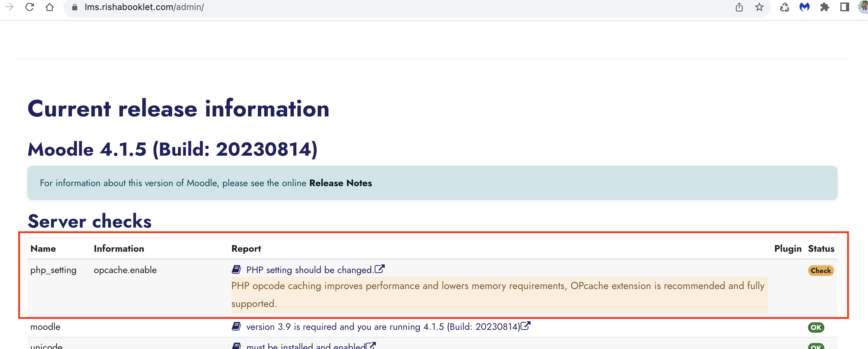Open the profile avatar menu
868x349 pixels.
tap(863, 7)
